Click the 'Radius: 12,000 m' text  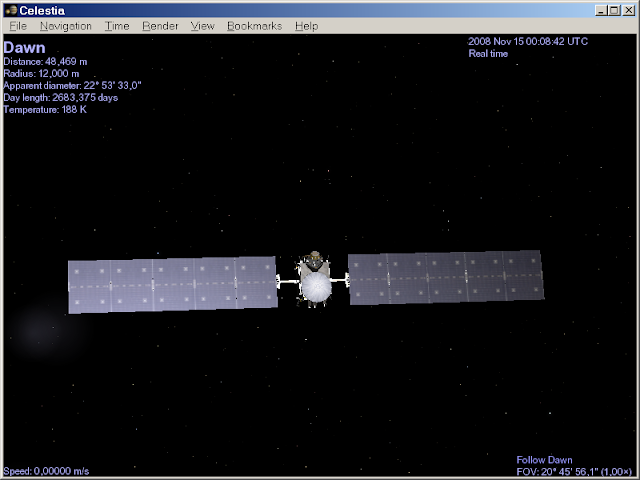(x=41, y=73)
